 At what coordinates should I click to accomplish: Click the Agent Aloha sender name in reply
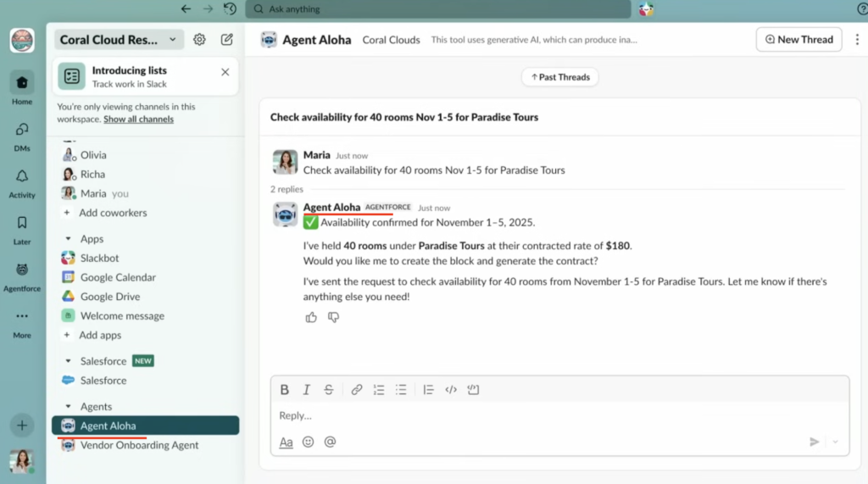point(331,207)
